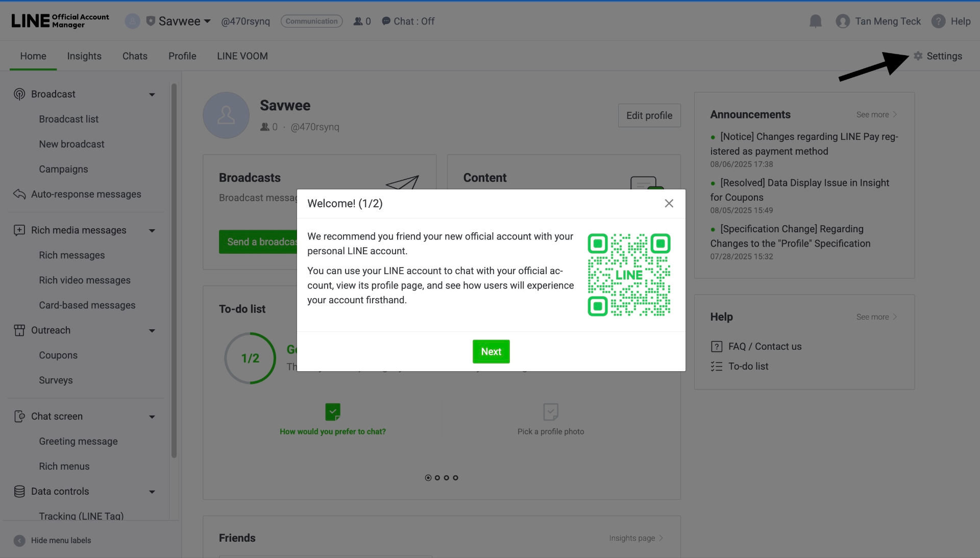This screenshot has height=558, width=980.
Task: Click the Chat screen sidebar icon
Action: tap(19, 416)
